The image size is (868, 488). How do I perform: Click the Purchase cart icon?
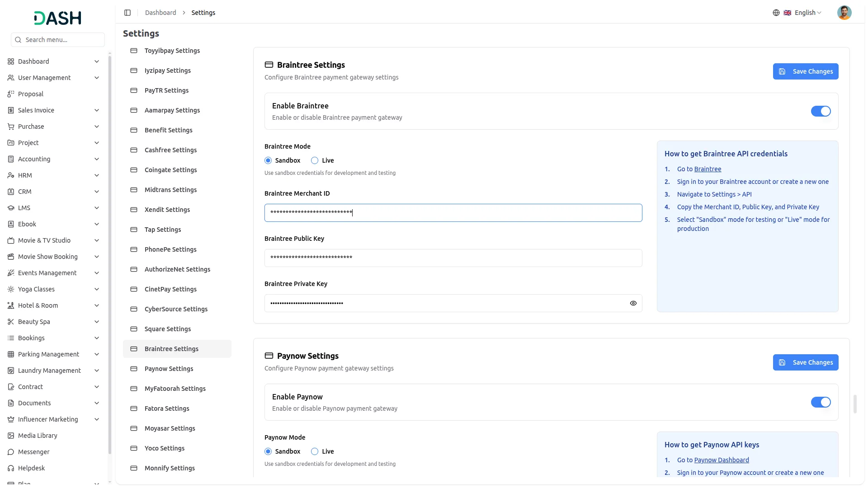pyautogui.click(x=11, y=127)
